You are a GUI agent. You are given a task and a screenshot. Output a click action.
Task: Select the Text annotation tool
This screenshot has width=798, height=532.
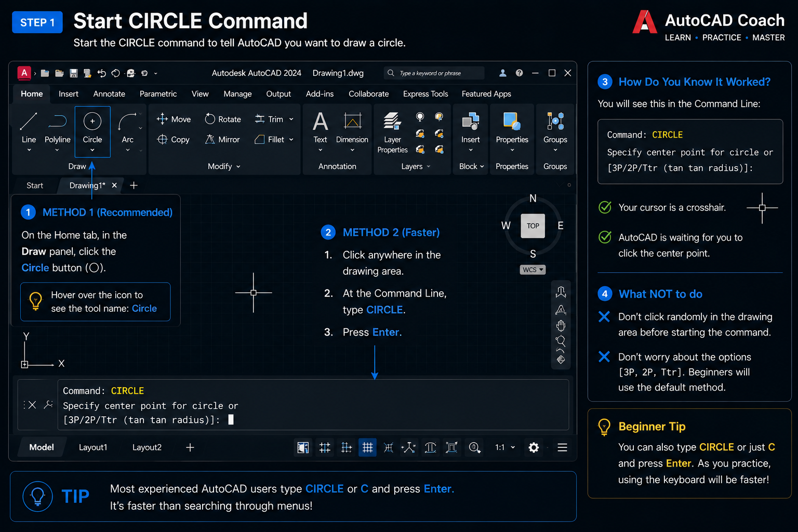pos(320,128)
